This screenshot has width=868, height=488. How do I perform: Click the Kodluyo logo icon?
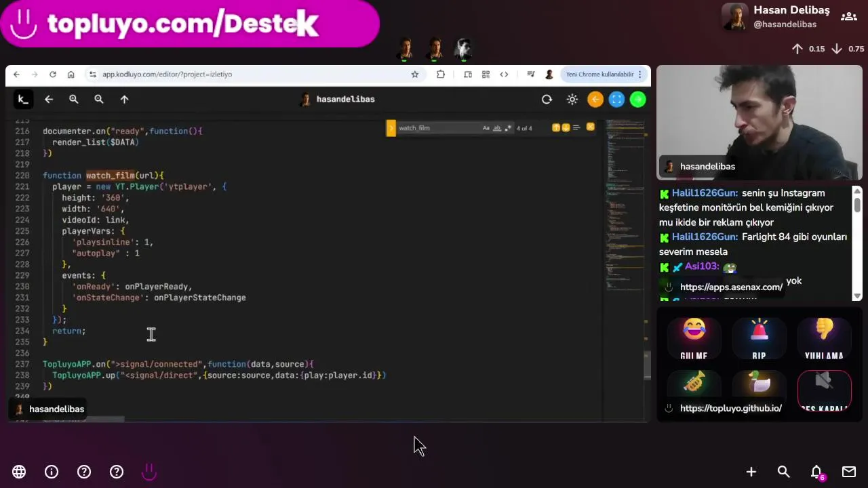(x=22, y=100)
